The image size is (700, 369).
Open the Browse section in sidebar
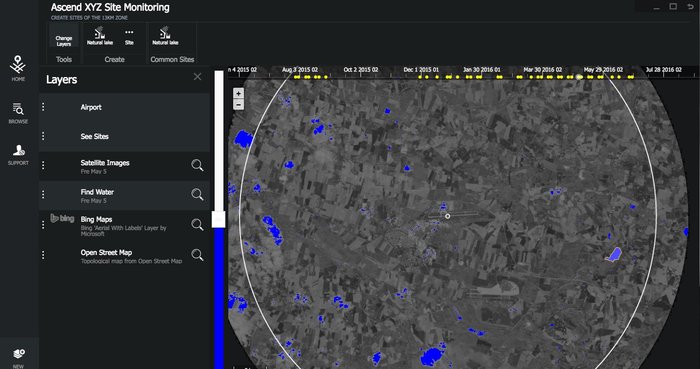(x=18, y=113)
